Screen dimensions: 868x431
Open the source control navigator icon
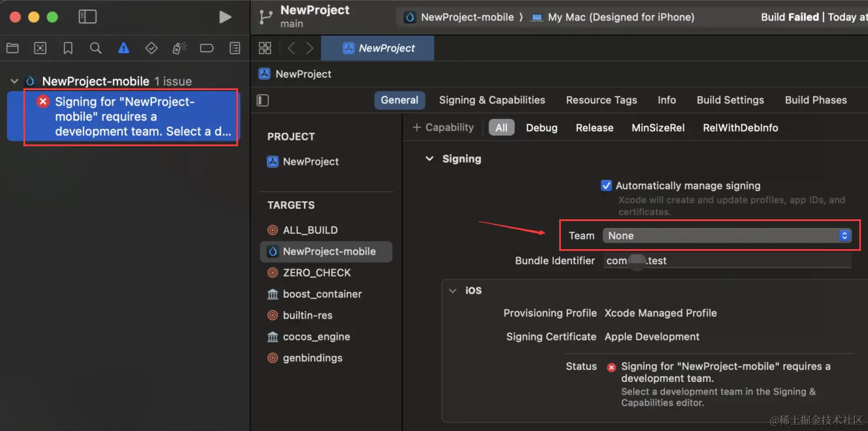pos(40,49)
